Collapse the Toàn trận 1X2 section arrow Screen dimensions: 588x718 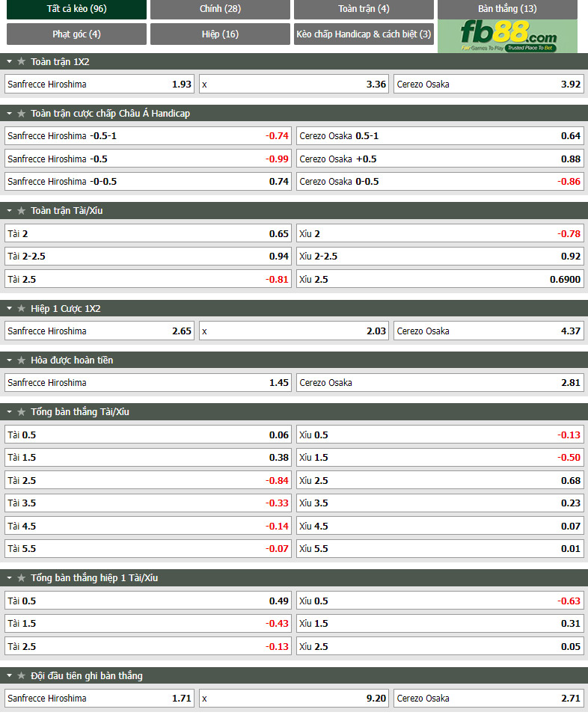(x=9, y=61)
